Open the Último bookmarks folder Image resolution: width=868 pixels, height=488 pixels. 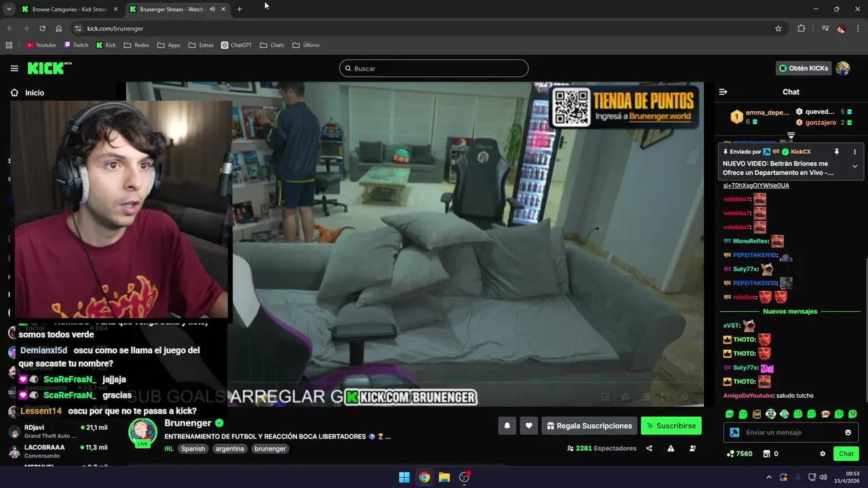point(306,45)
